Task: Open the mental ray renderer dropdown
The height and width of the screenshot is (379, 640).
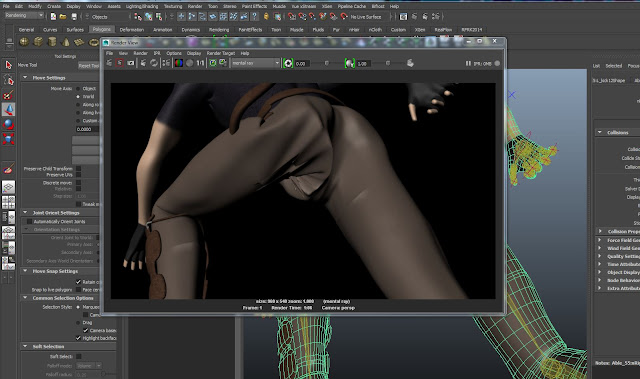Action: click(x=256, y=63)
